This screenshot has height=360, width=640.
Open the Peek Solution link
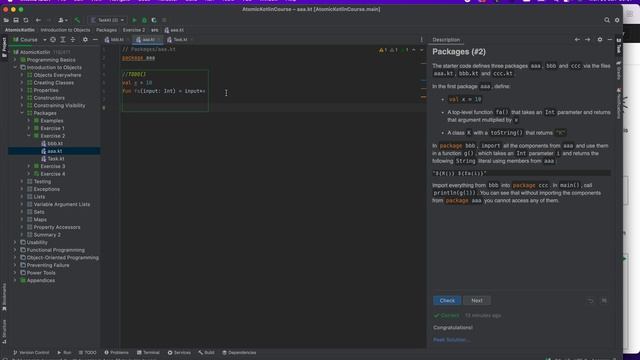pos(451,340)
